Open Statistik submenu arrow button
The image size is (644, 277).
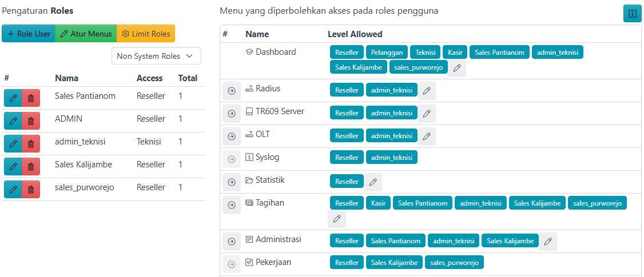tap(231, 182)
